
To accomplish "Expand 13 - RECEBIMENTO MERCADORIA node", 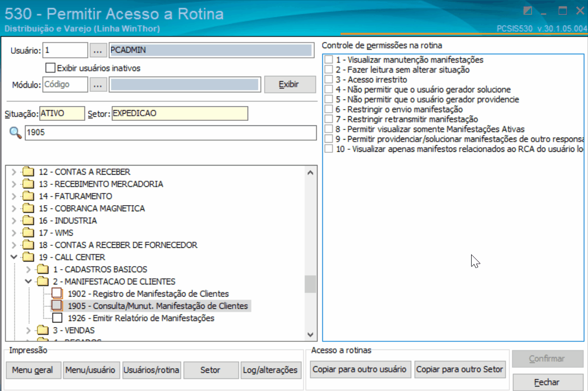I will pyautogui.click(x=14, y=184).
